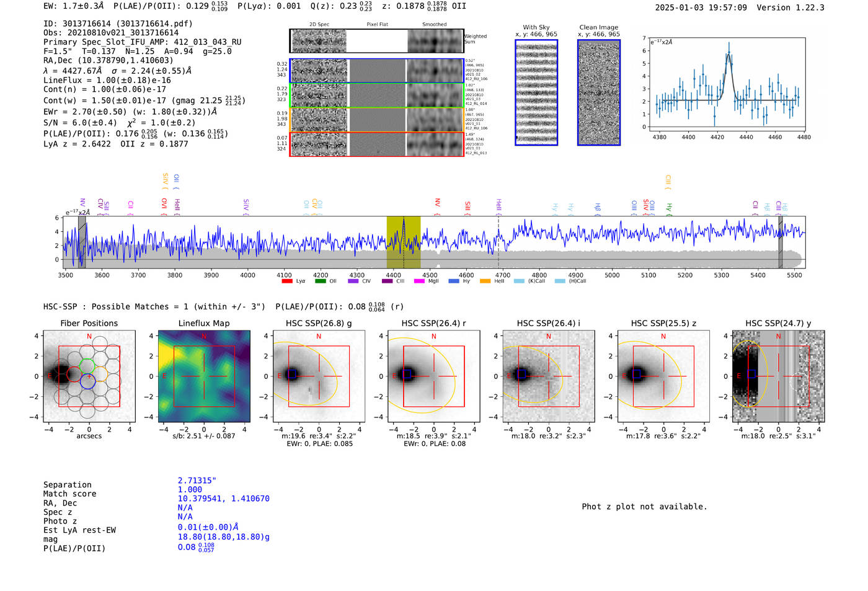Click the LyA z = 2.6422 line
The height and width of the screenshot is (591, 868).
tap(77, 144)
